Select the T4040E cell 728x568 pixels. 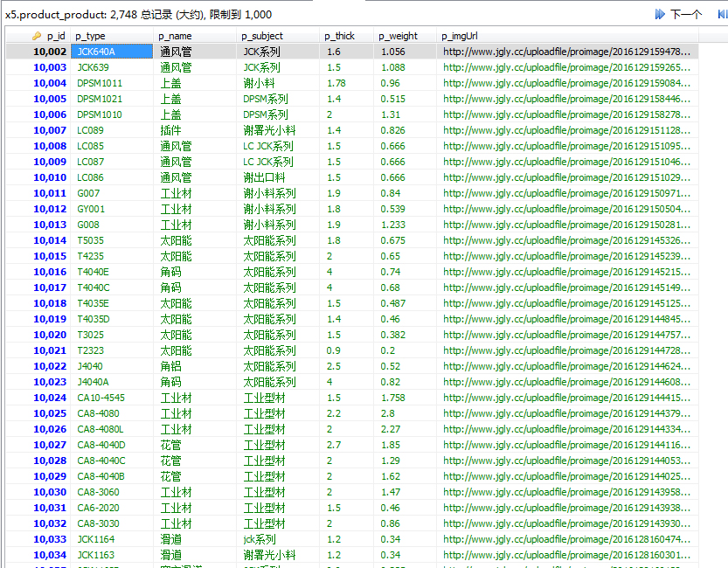[112, 272]
